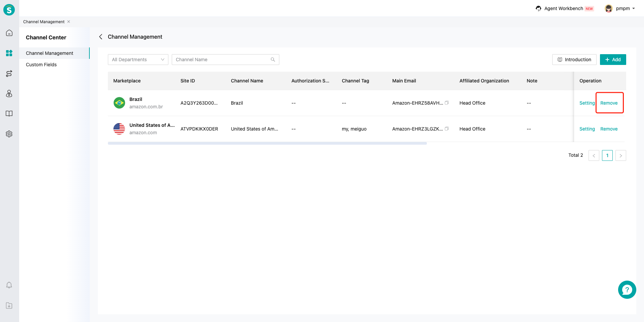Click the Channel Tag column header
Image resolution: width=644 pixels, height=322 pixels.
click(x=355, y=81)
